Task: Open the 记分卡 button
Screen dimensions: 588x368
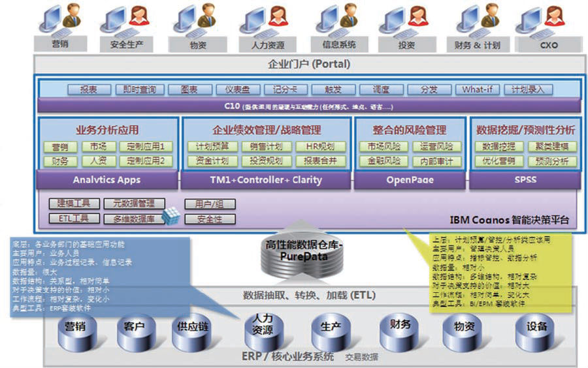Action: (286, 89)
